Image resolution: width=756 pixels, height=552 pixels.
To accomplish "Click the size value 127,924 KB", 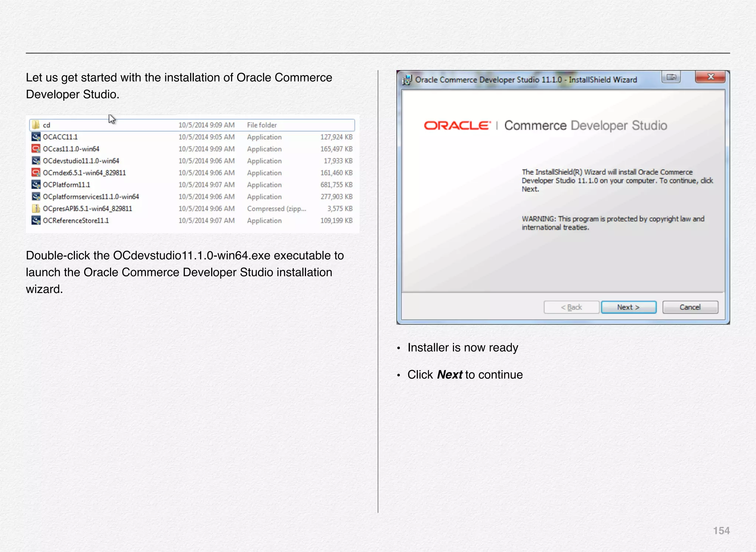I will coord(337,137).
